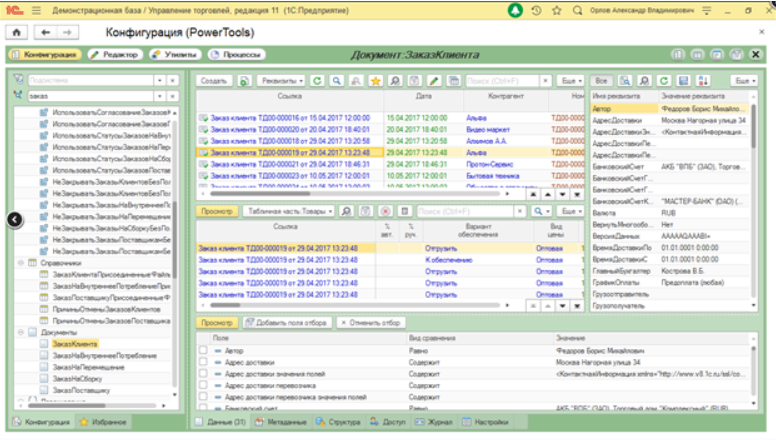
Task: Check Адрес доставки значения полей checkbox
Action: pos(203,374)
